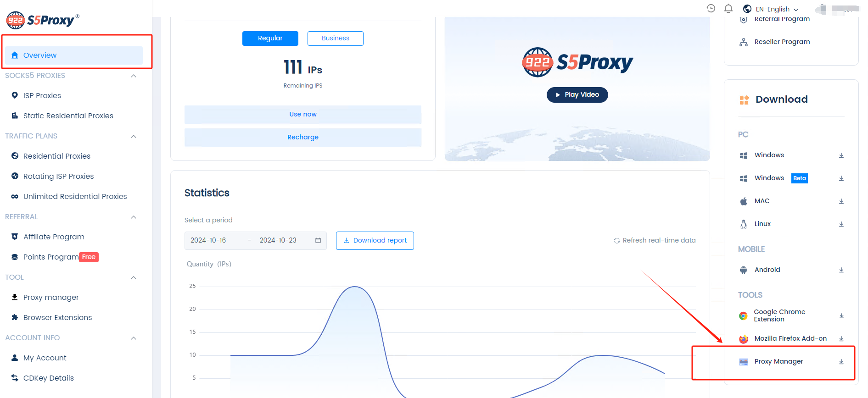Click Windows download arrow icon
Viewport: 868px width, 398px height.
click(841, 155)
